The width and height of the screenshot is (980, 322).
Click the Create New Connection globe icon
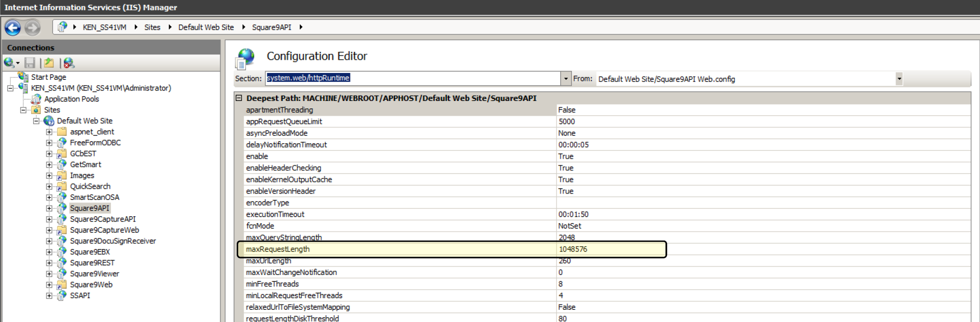click(10, 63)
